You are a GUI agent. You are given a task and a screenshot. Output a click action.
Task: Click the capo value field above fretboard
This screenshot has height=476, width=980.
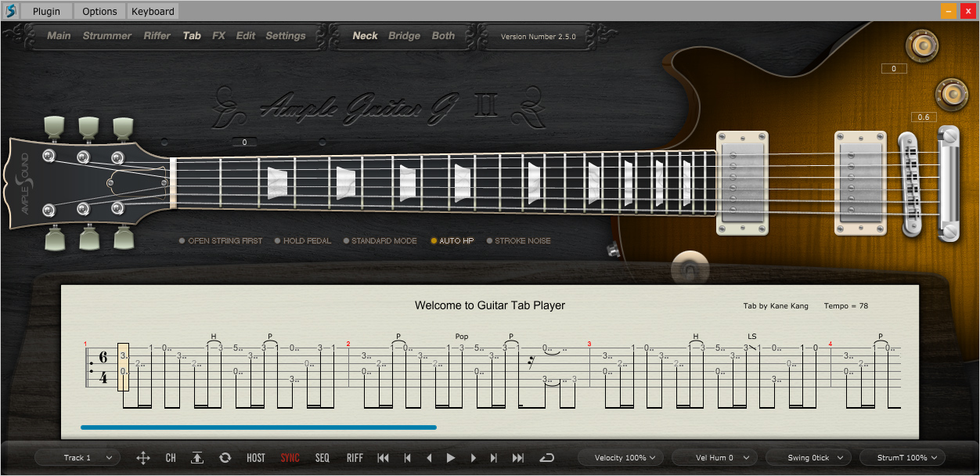click(245, 142)
